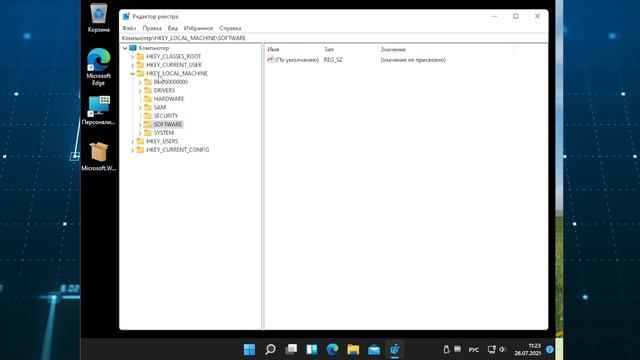Open the Microsoft.W... package desktop icon
This screenshot has height=360, width=640.
[98, 156]
